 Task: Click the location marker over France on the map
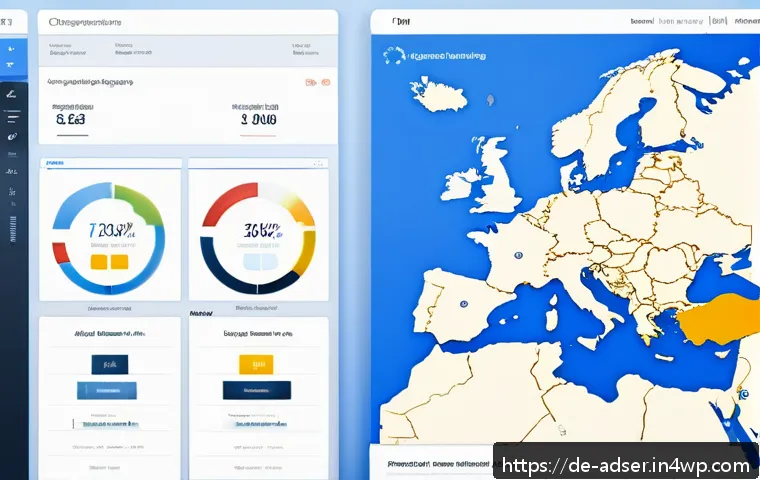[x=518, y=255]
